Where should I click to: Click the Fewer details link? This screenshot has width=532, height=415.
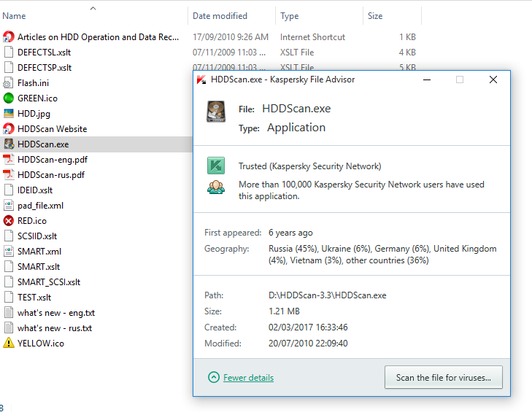pyautogui.click(x=248, y=378)
